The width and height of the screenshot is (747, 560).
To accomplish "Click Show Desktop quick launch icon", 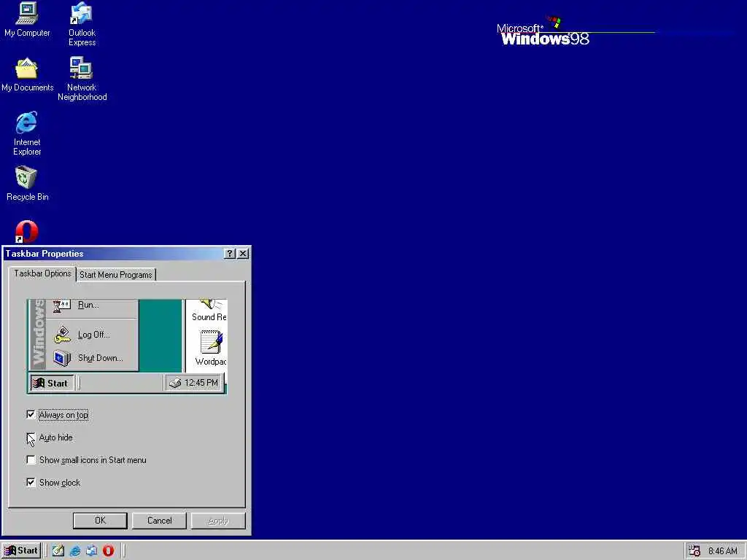I will 58,551.
